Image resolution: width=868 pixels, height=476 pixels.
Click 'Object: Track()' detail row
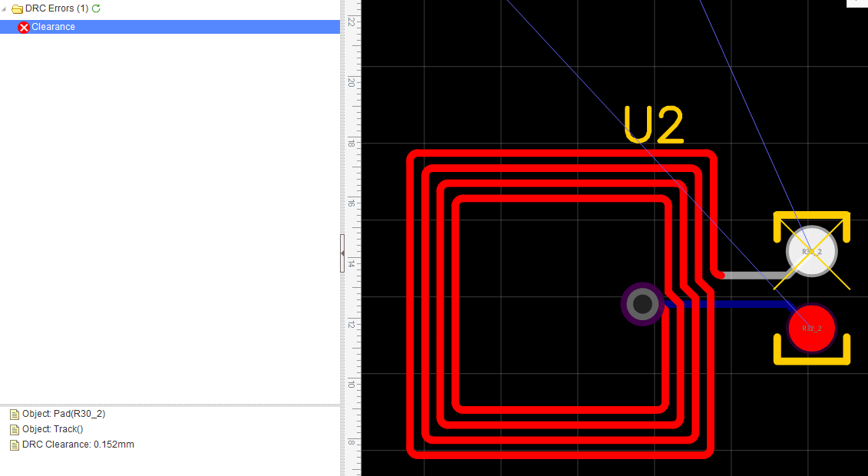[x=47, y=429]
